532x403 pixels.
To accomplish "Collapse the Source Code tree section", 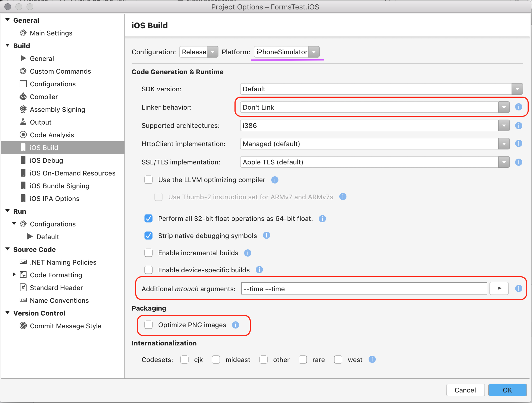I will pyautogui.click(x=7, y=249).
